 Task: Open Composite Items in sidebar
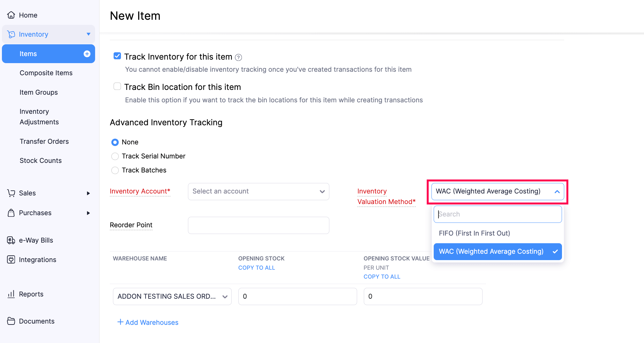point(46,73)
